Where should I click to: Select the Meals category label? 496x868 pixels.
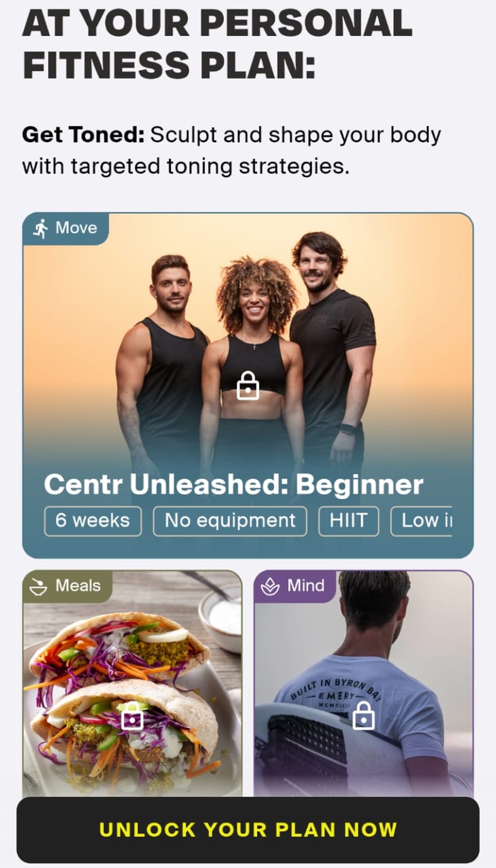point(78,585)
